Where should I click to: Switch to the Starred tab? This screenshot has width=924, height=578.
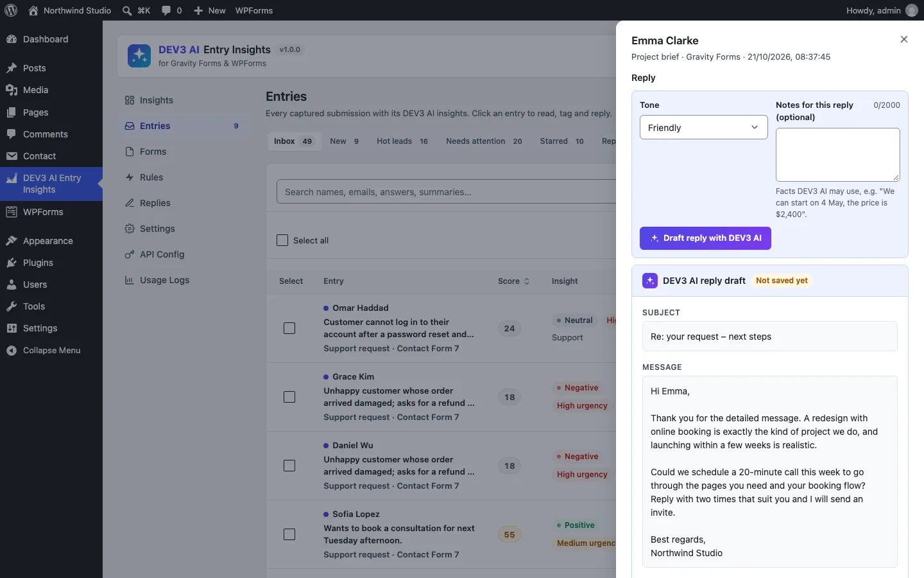[562, 141]
